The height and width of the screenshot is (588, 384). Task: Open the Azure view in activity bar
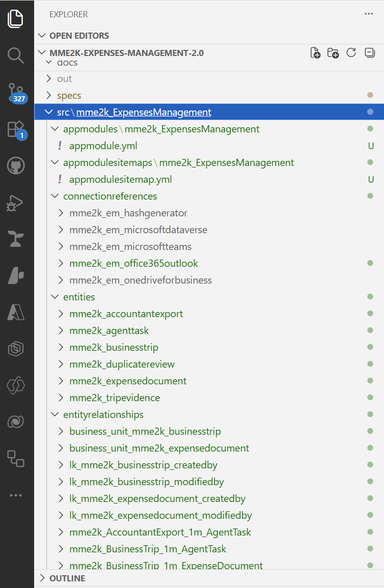coord(16,312)
